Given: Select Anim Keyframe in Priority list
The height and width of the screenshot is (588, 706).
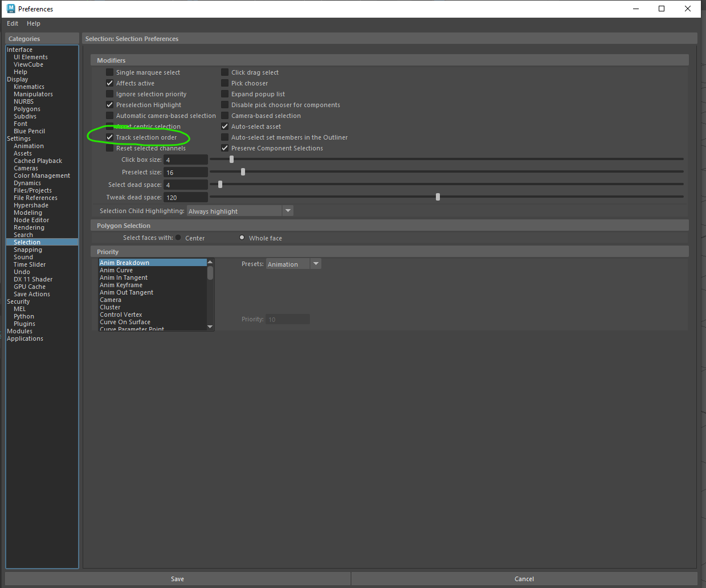Looking at the screenshot, I should [121, 285].
